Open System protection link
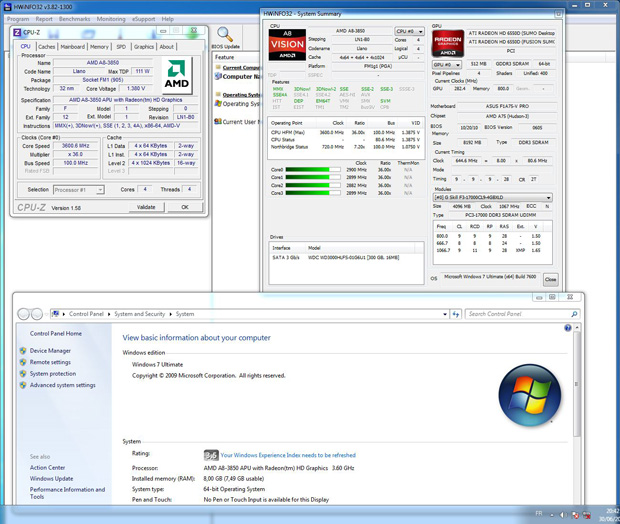Screen dimensions: 620x524 pos(53,374)
